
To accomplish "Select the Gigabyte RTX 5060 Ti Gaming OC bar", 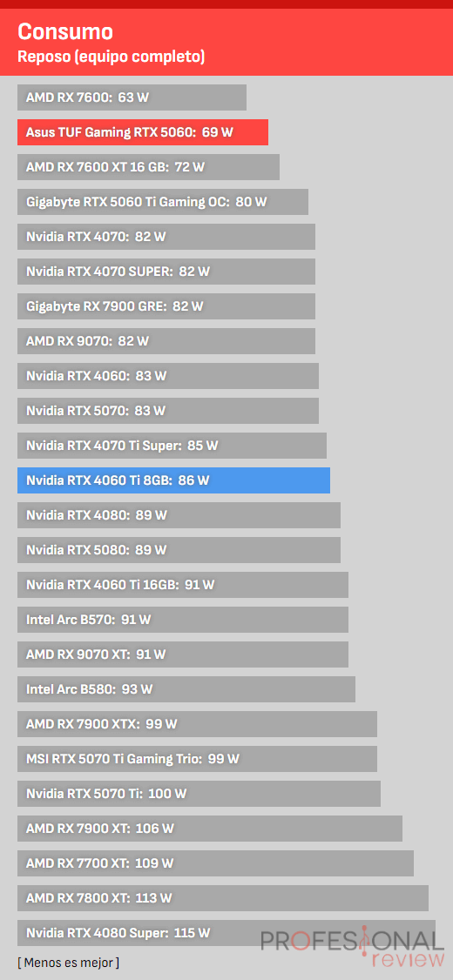I will point(163,202).
